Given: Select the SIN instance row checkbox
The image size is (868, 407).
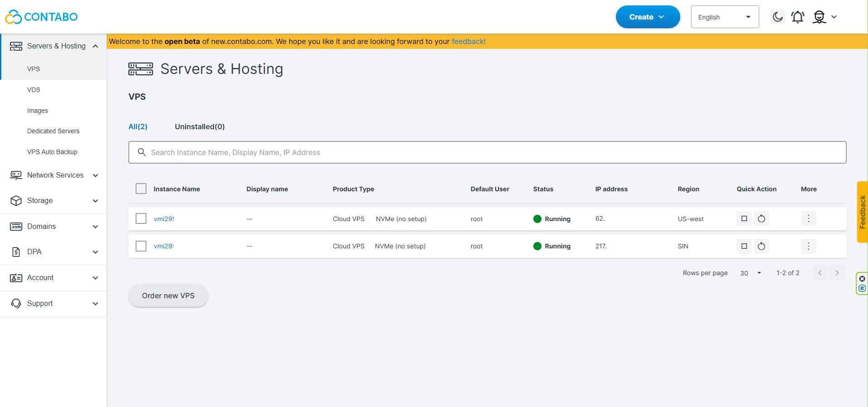Looking at the screenshot, I should point(141,246).
